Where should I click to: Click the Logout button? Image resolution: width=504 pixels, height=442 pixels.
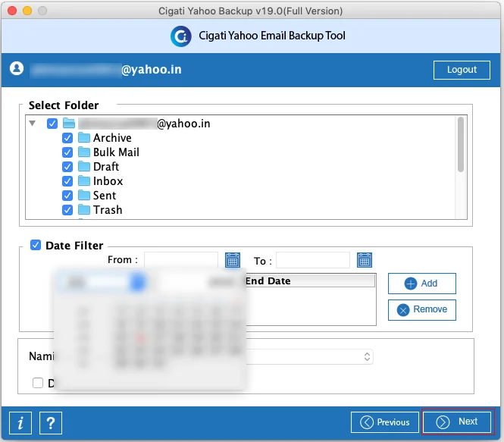(462, 70)
